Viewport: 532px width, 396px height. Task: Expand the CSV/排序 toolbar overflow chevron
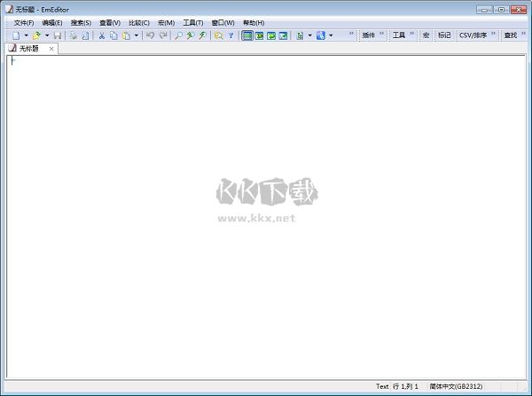[x=493, y=34]
